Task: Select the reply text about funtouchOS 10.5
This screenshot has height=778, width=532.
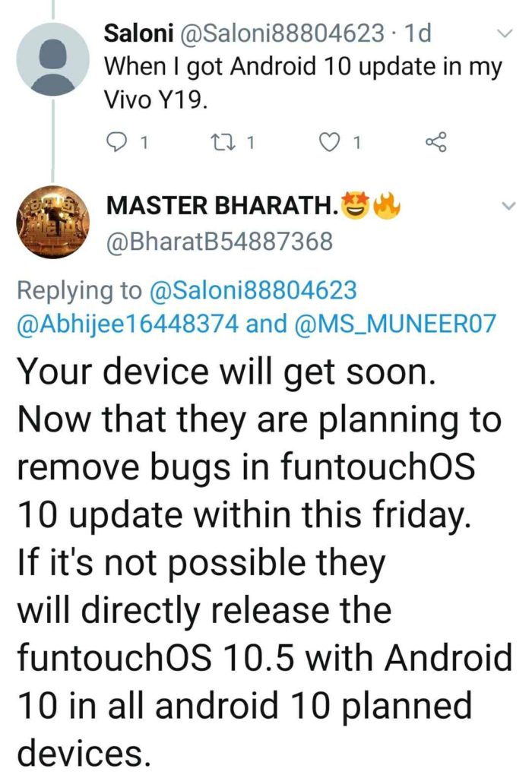Action: (265, 563)
